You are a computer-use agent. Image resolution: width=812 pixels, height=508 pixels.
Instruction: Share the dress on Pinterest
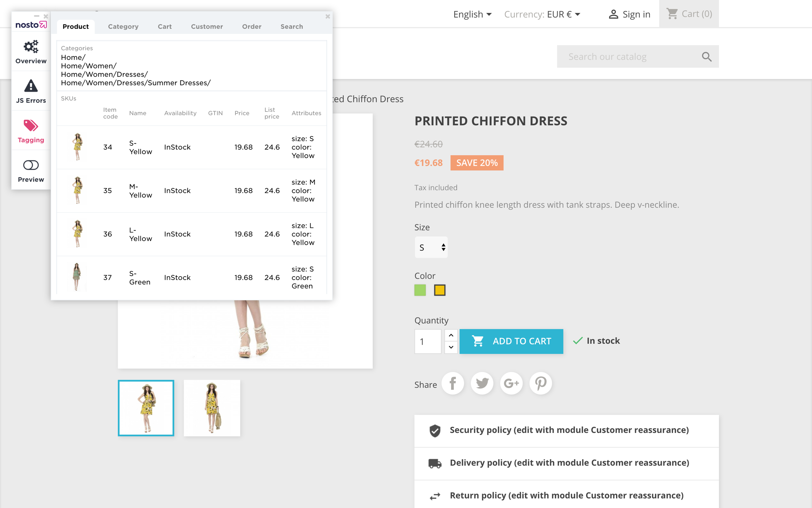540,383
